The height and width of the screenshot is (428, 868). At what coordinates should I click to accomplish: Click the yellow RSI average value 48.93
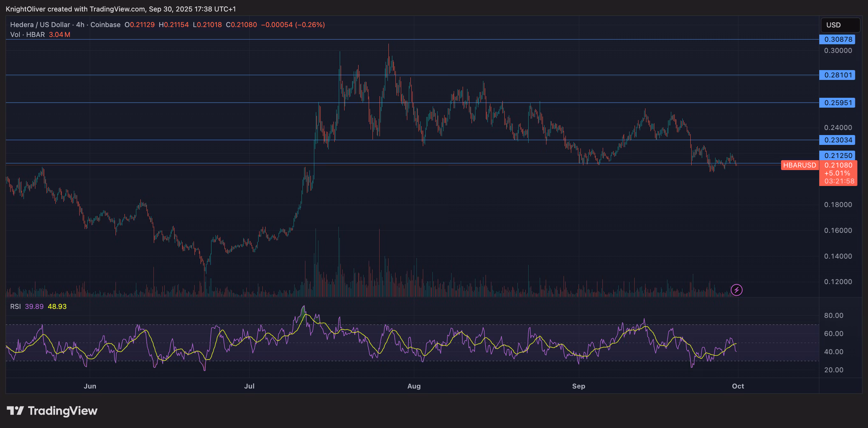[57, 306]
